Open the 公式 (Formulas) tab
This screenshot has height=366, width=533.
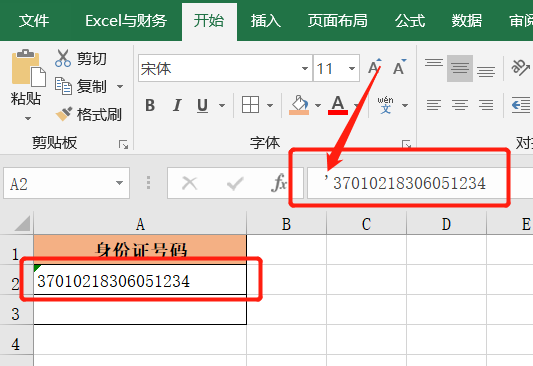coord(410,21)
